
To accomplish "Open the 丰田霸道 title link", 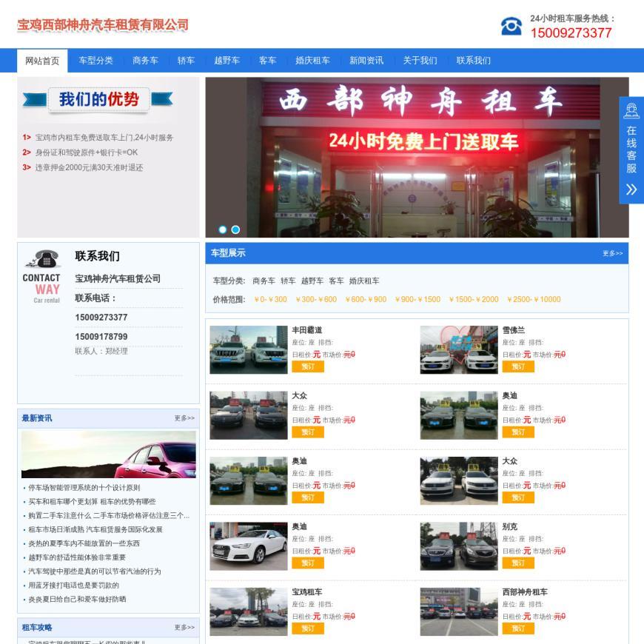I will (x=306, y=330).
